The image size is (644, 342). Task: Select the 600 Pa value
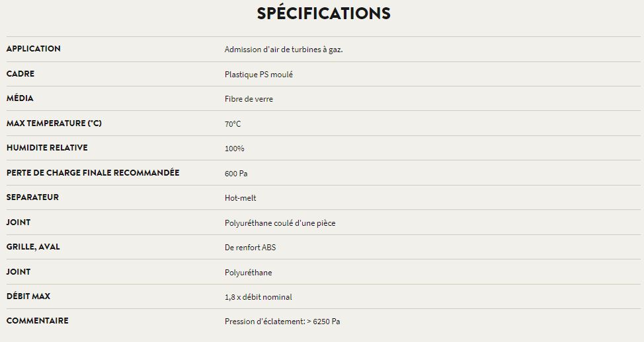(x=236, y=174)
